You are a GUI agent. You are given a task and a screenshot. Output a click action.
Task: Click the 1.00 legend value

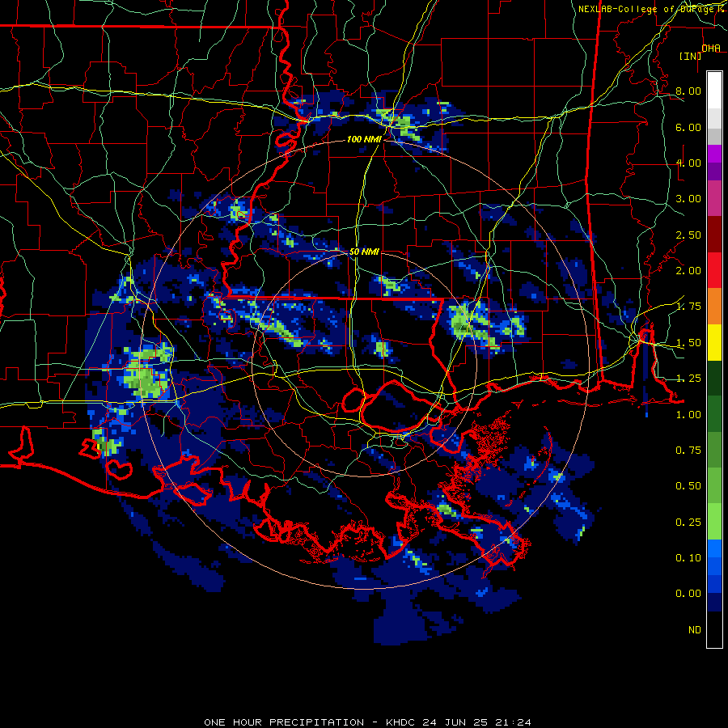tap(688, 415)
